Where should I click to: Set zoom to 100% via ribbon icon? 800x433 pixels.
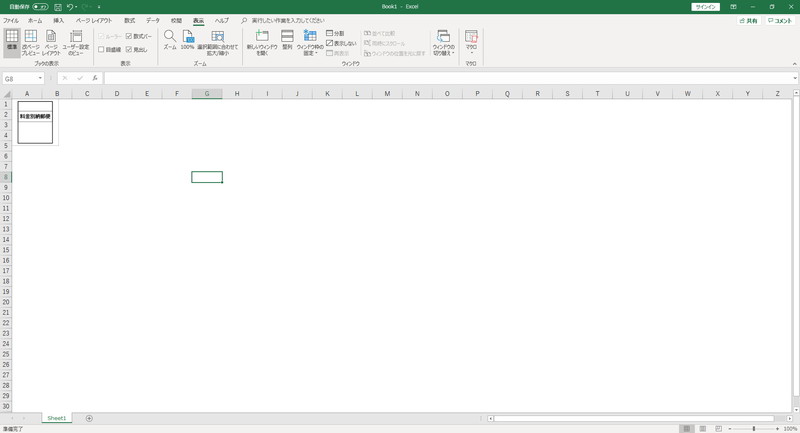pyautogui.click(x=188, y=40)
